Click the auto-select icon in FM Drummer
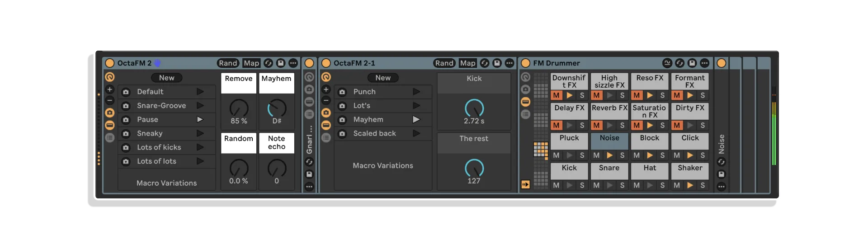Screen dimensions: 868x249 coord(525,184)
